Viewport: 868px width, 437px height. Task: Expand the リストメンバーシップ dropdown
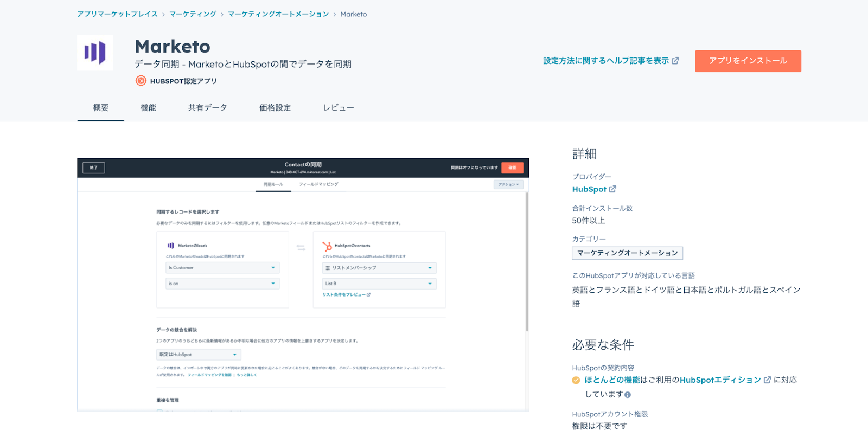[x=379, y=268]
